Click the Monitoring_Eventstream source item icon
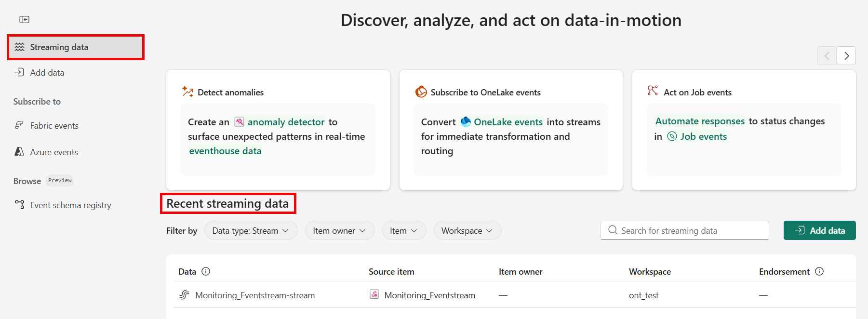Screen dimensions: 868x319 coord(374,294)
